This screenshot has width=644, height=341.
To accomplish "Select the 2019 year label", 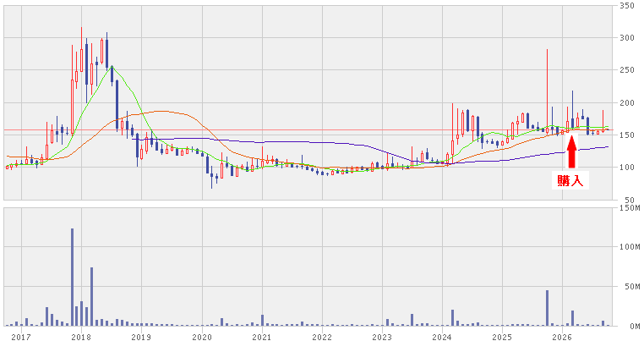I will pyautogui.click(x=141, y=338).
